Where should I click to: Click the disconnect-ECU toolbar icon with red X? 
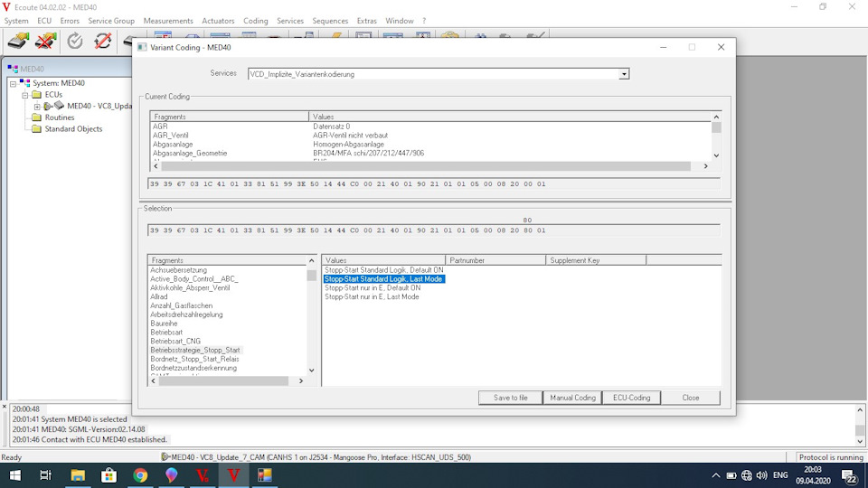[45, 41]
